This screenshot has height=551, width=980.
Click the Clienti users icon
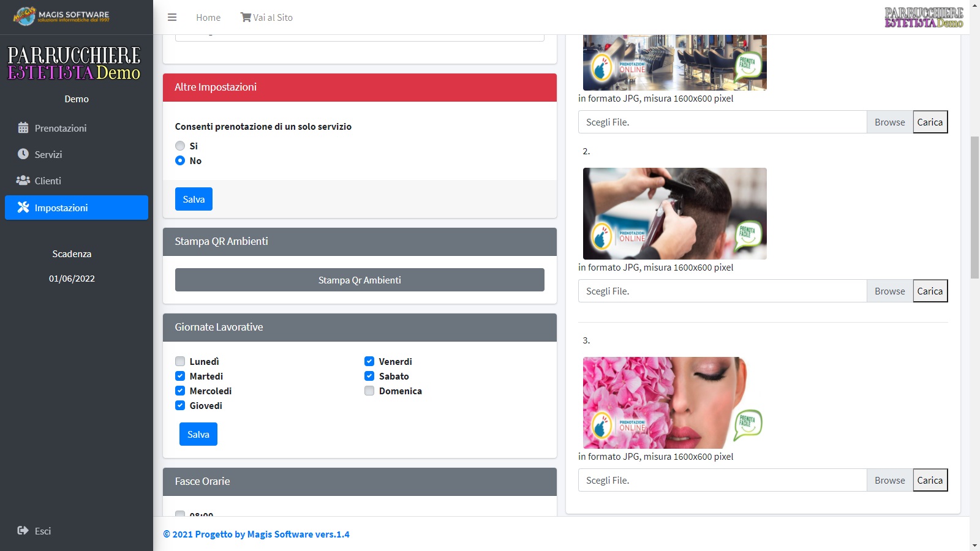pyautogui.click(x=23, y=181)
